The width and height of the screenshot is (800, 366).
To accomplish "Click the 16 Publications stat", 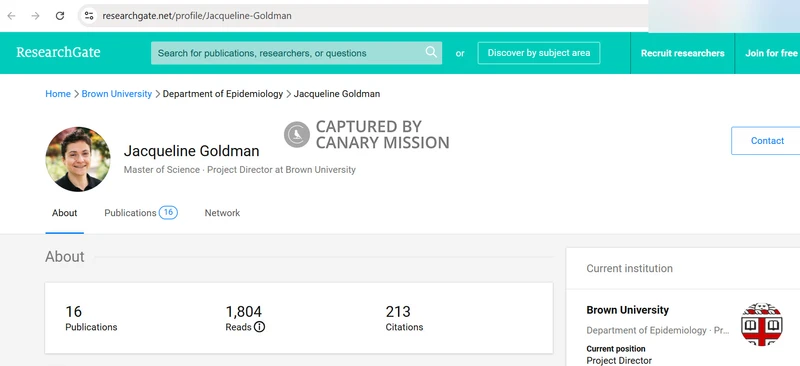I will 91,319.
